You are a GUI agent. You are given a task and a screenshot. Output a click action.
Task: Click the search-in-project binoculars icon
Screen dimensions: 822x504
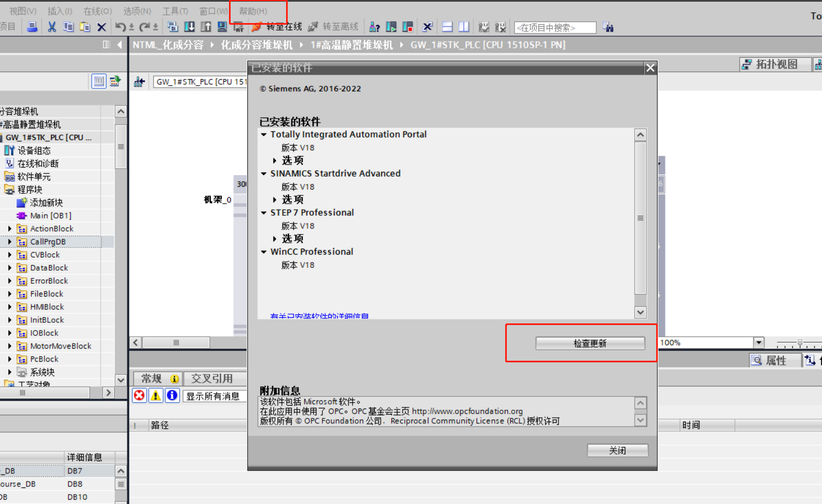click(x=608, y=27)
